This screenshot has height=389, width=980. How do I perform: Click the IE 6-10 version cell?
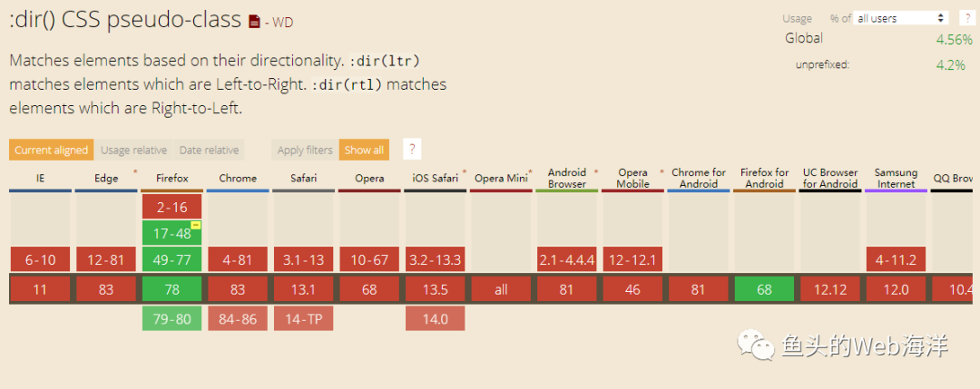click(x=40, y=259)
